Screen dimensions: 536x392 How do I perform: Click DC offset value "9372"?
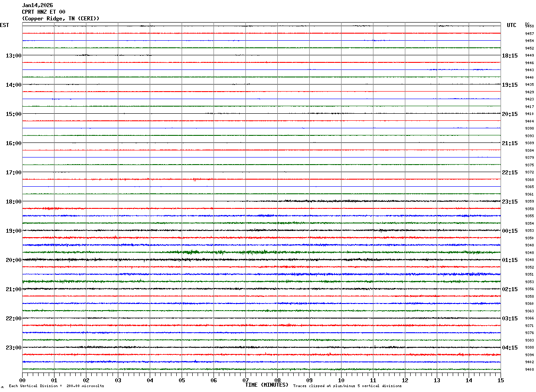pyautogui.click(x=529, y=173)
